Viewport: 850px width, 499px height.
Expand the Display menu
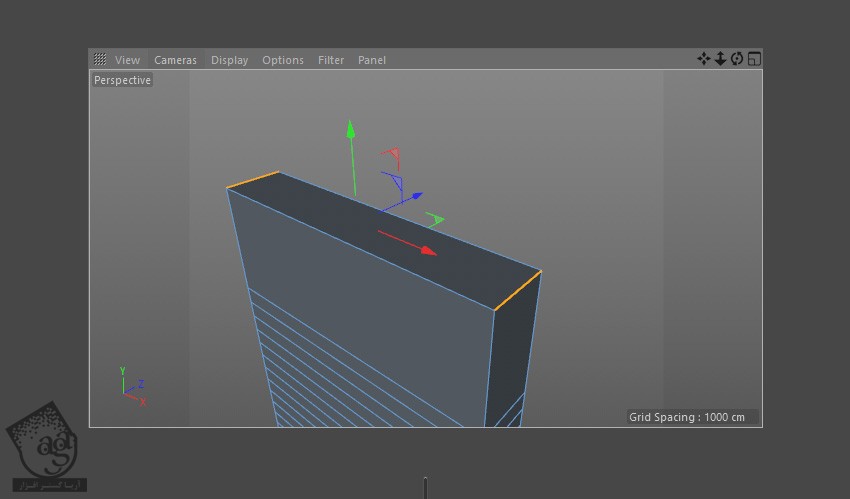229,60
